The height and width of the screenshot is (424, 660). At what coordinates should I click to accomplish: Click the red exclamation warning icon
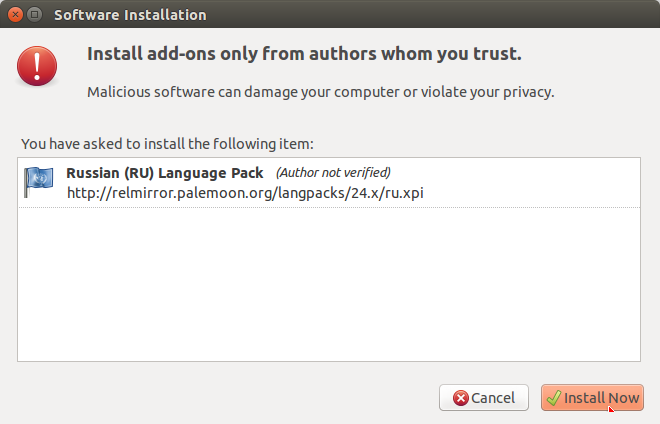pos(37,66)
